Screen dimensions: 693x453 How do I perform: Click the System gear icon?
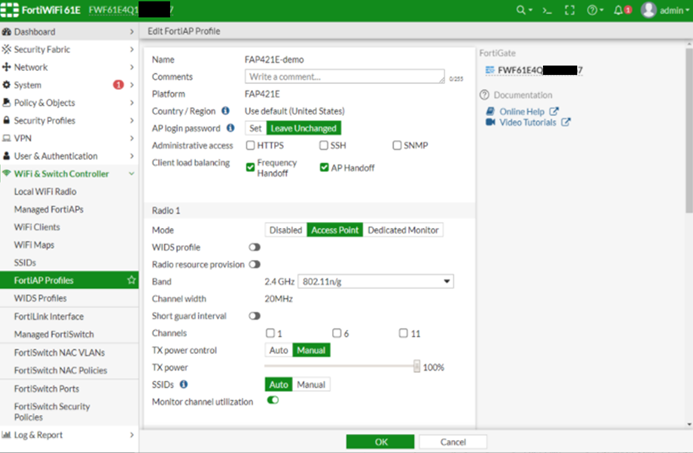pos(7,85)
